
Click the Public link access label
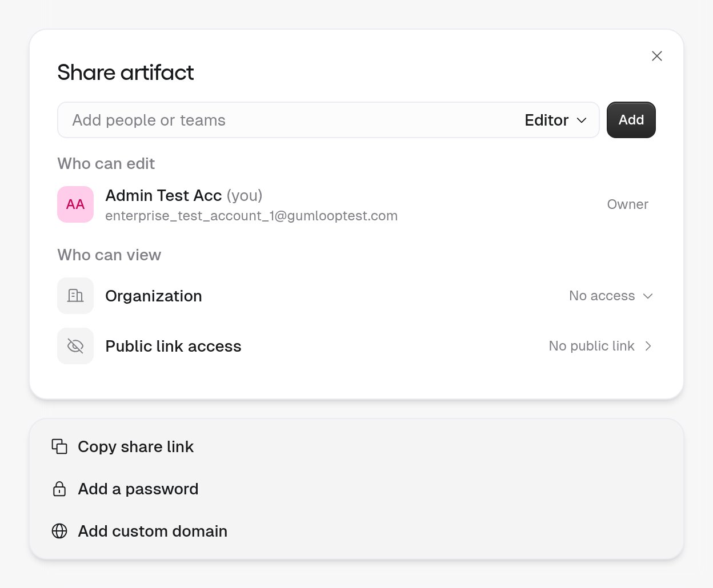(173, 346)
